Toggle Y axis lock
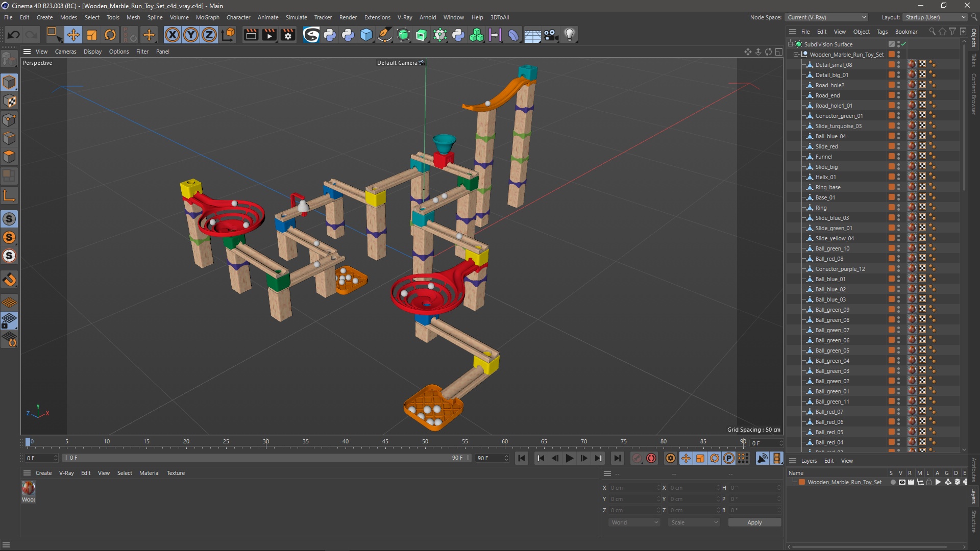This screenshot has width=980, height=551. click(x=191, y=35)
